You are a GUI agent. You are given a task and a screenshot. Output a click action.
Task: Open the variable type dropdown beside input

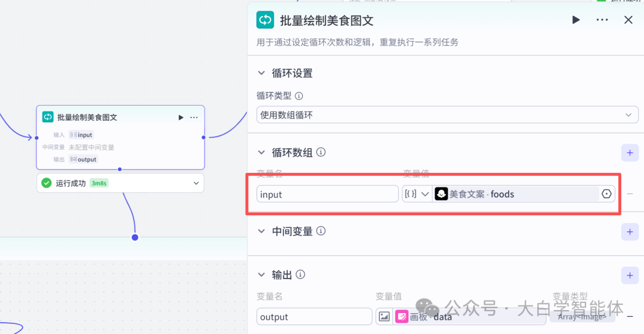coord(417,194)
